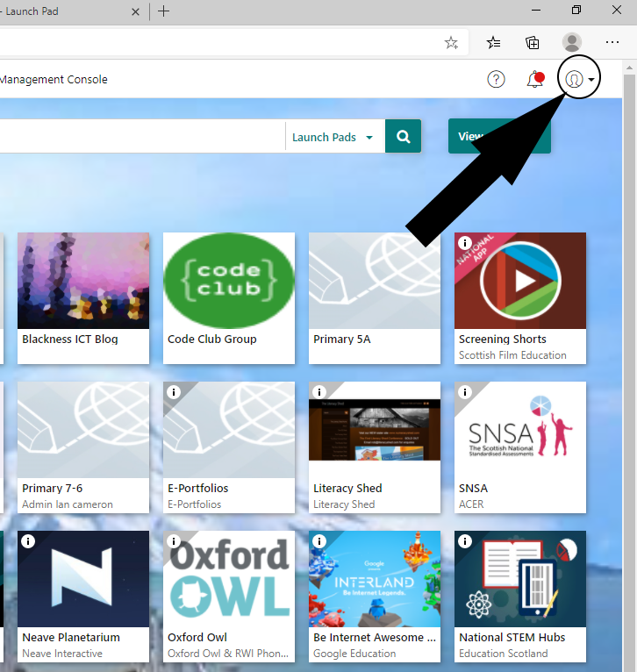Click the teal View button

tap(499, 136)
